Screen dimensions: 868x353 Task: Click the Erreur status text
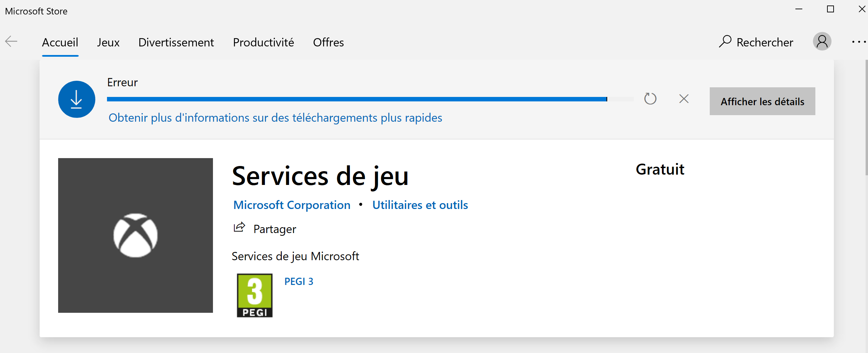(x=122, y=82)
